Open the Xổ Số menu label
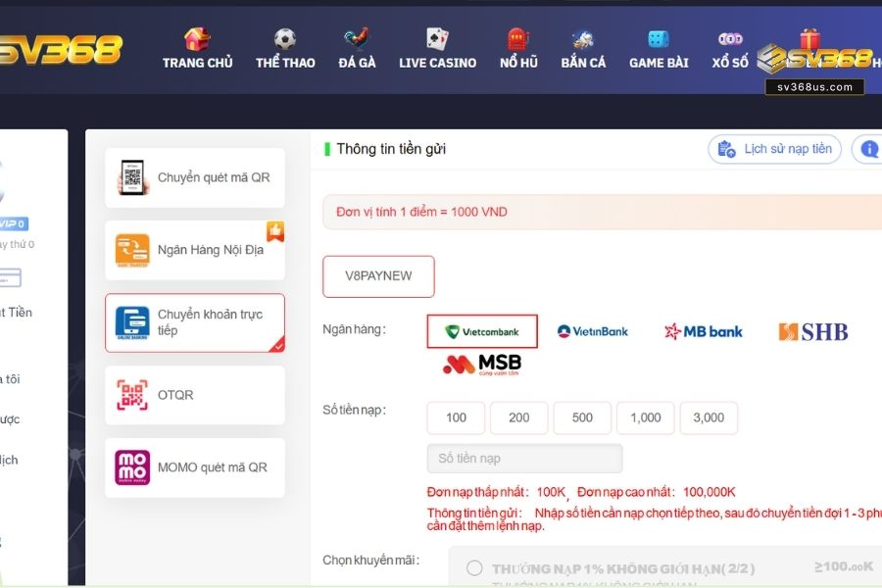The height and width of the screenshot is (588, 882). click(x=730, y=63)
